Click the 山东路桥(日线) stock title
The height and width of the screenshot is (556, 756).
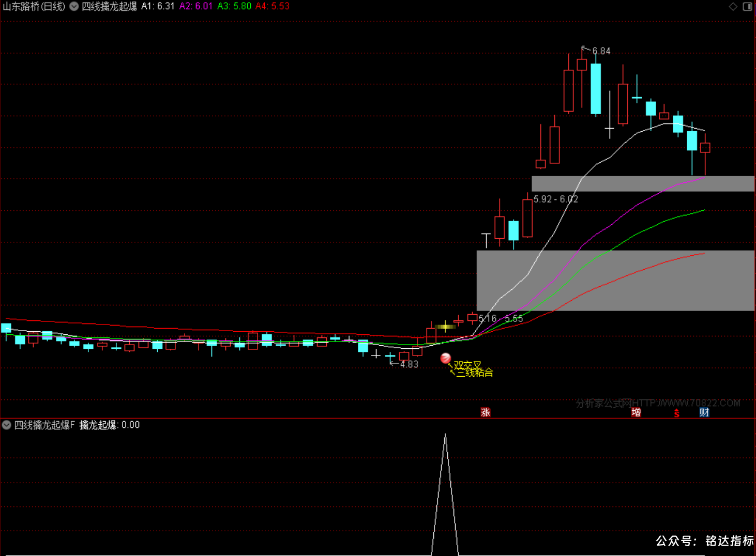34,6
